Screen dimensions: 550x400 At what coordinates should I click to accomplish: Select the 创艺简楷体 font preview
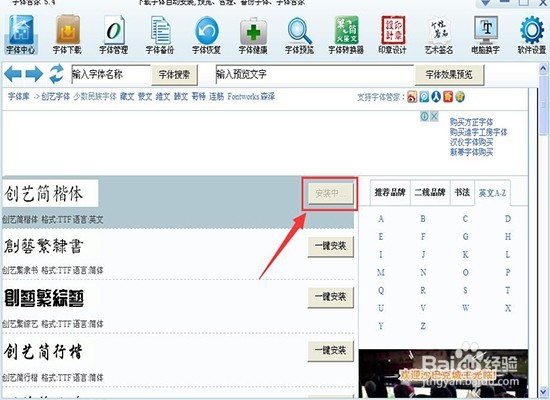(x=50, y=193)
